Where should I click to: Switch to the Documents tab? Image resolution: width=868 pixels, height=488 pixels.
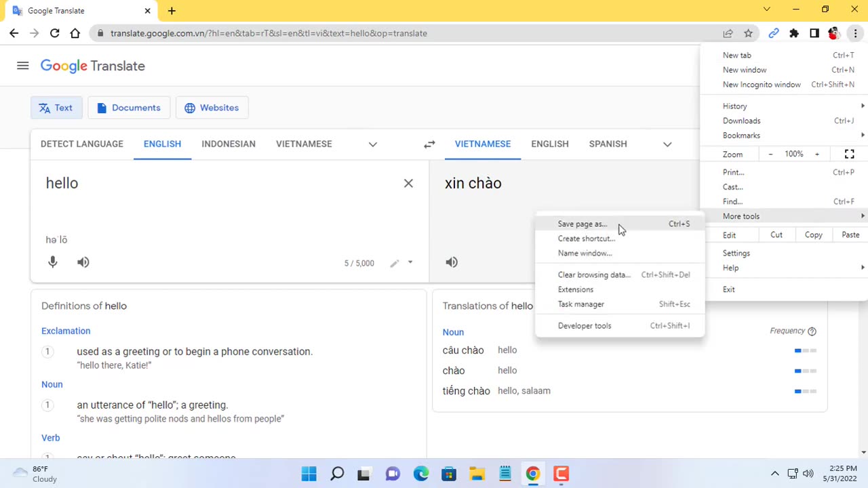pos(129,108)
